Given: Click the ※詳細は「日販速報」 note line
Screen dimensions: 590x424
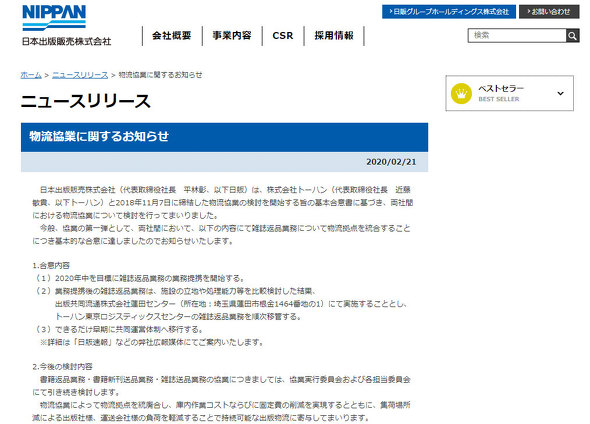Looking at the screenshot, I should pos(152,342).
